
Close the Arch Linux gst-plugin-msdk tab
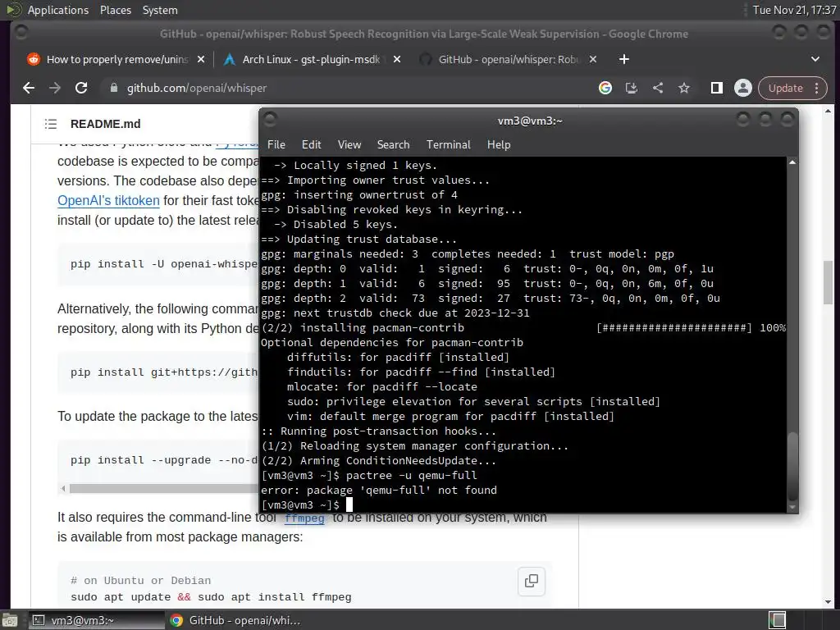click(x=397, y=59)
